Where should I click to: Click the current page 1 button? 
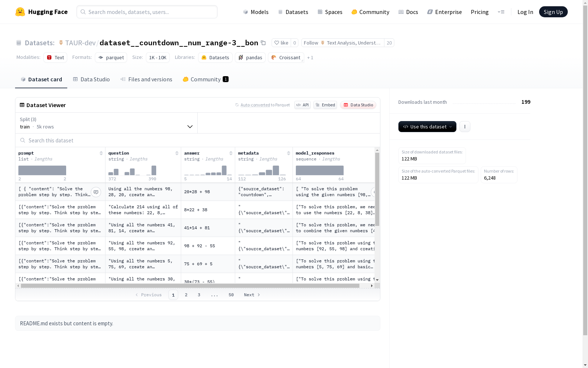(173, 295)
